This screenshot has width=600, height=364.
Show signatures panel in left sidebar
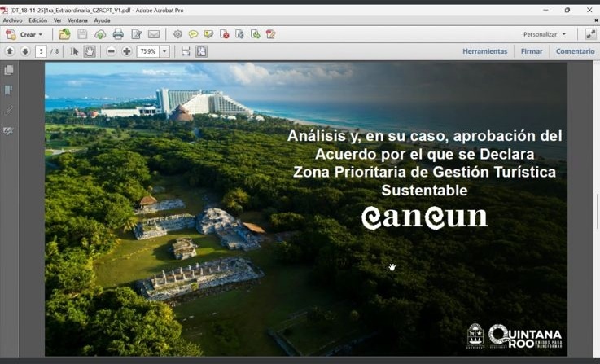coord(8,131)
